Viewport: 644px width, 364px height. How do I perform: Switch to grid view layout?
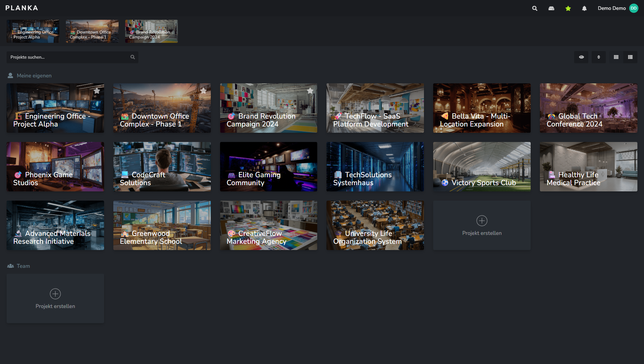tap(616, 57)
